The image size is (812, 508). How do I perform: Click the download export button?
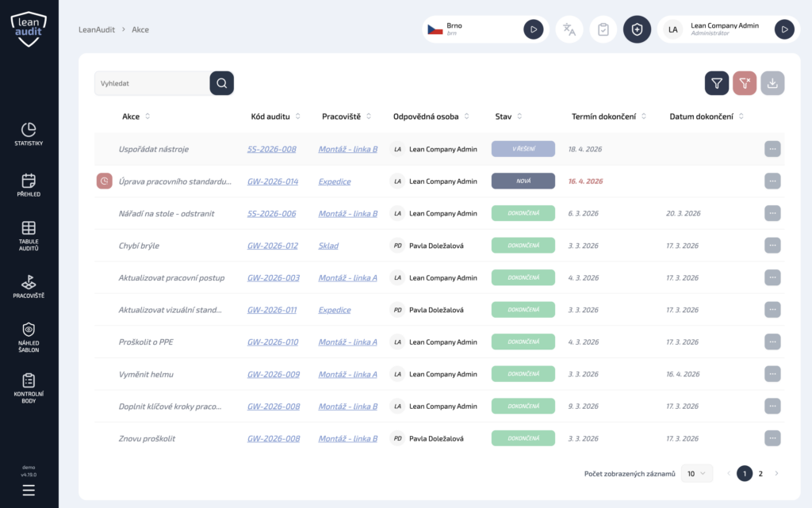(772, 83)
